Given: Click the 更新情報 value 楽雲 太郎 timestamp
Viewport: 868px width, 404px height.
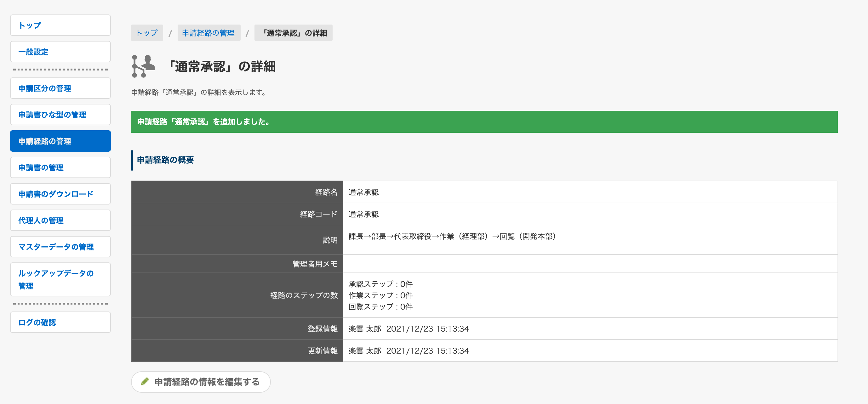Looking at the screenshot, I should click(409, 351).
